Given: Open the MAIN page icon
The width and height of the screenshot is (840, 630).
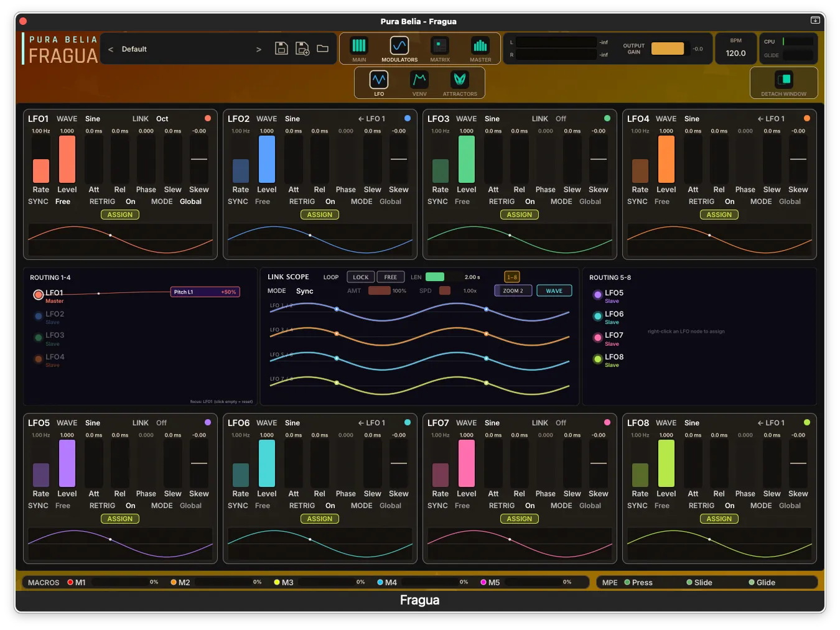Looking at the screenshot, I should [359, 45].
